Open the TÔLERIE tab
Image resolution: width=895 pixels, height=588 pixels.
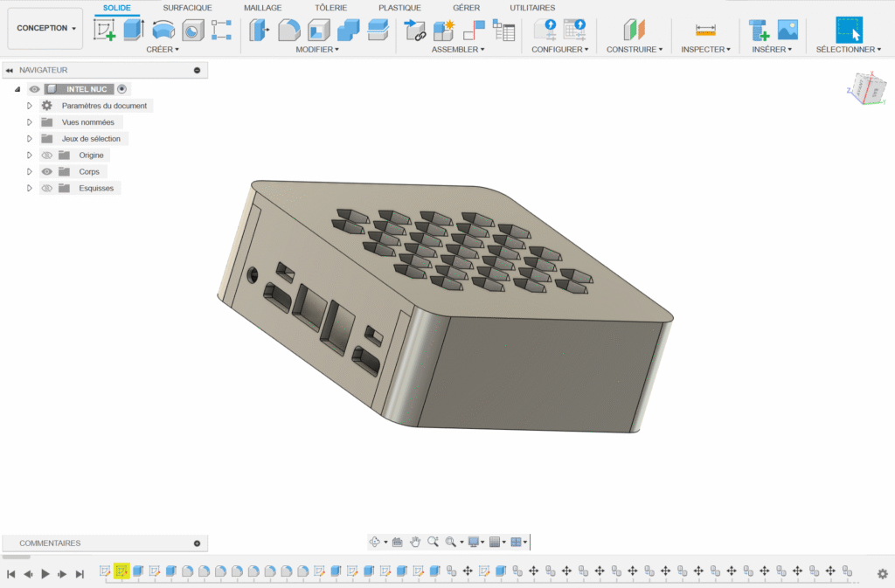330,8
